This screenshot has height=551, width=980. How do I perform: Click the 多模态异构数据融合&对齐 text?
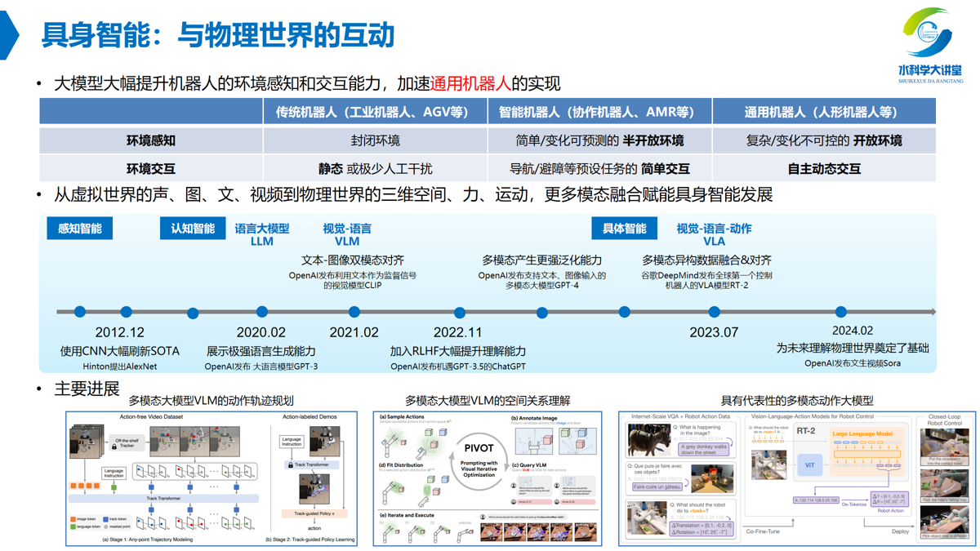tap(706, 260)
